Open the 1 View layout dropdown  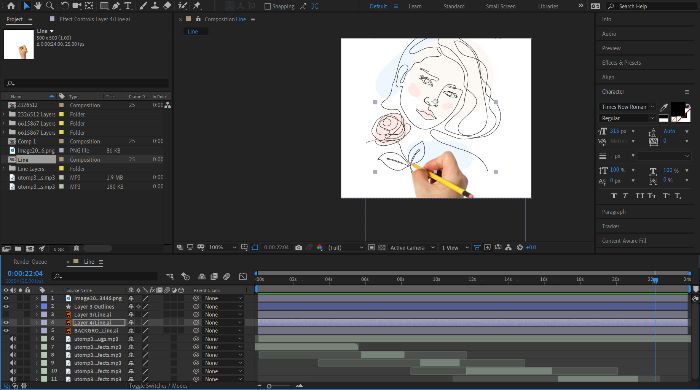point(454,247)
